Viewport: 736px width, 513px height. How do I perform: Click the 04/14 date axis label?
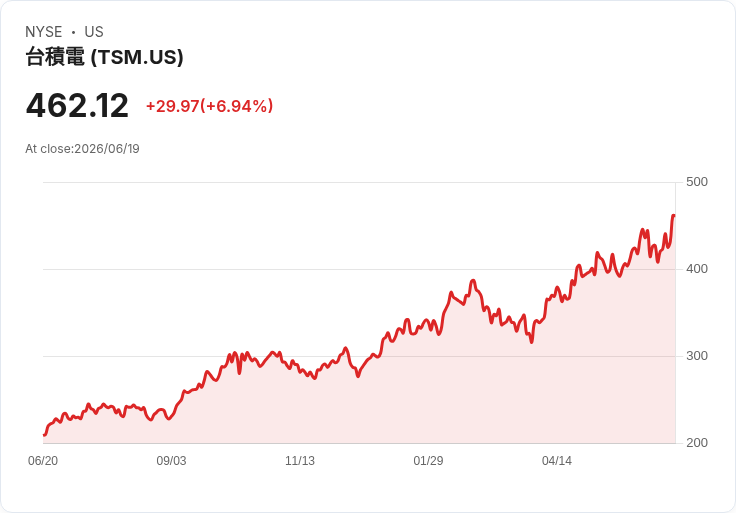tap(557, 461)
